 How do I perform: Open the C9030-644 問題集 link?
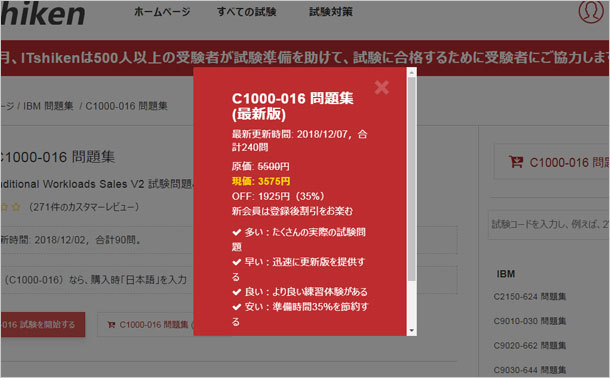(529, 370)
